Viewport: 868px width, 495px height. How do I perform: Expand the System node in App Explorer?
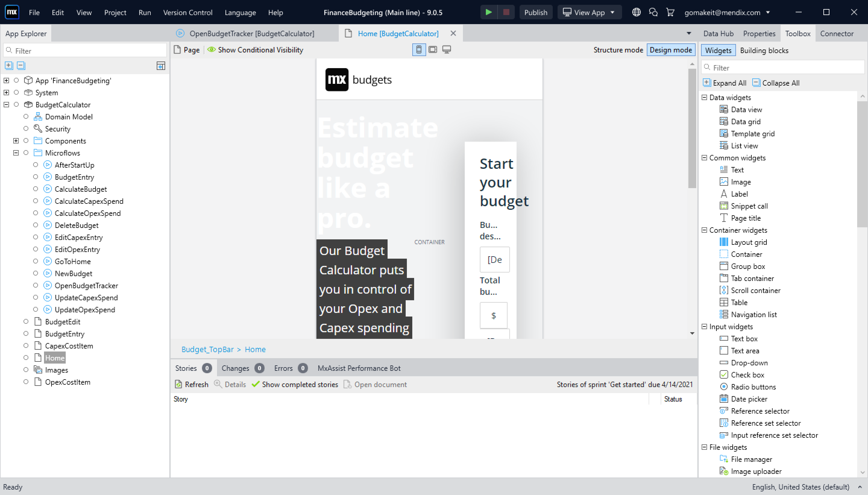pyautogui.click(x=6, y=92)
